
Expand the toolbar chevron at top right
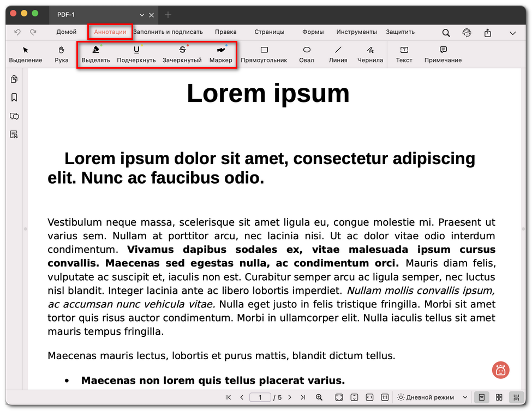(513, 33)
